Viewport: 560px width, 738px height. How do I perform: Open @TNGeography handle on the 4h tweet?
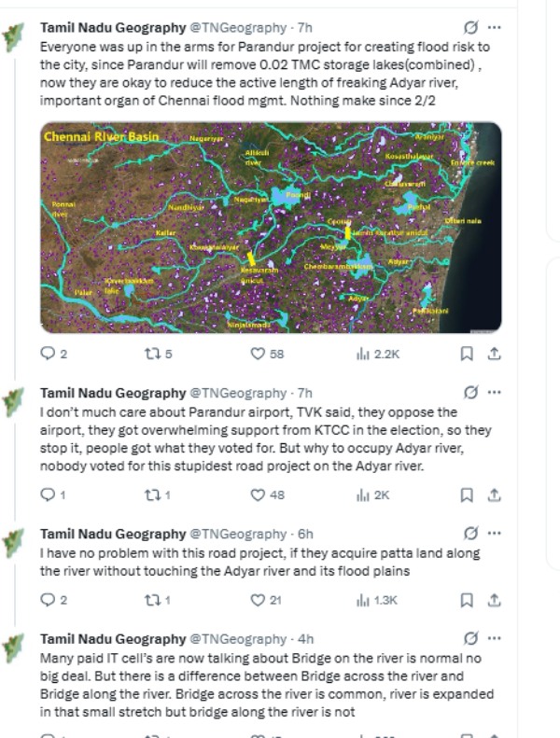(238, 639)
